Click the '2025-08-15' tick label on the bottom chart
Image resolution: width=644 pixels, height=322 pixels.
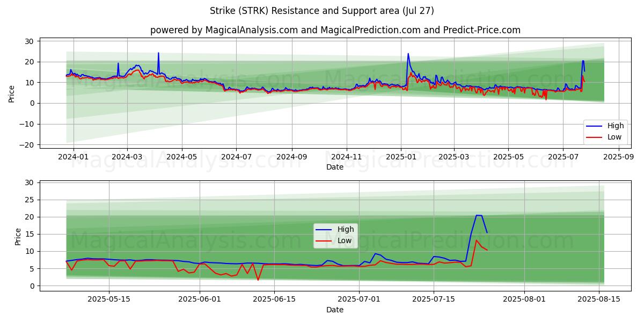[x=598, y=299]
